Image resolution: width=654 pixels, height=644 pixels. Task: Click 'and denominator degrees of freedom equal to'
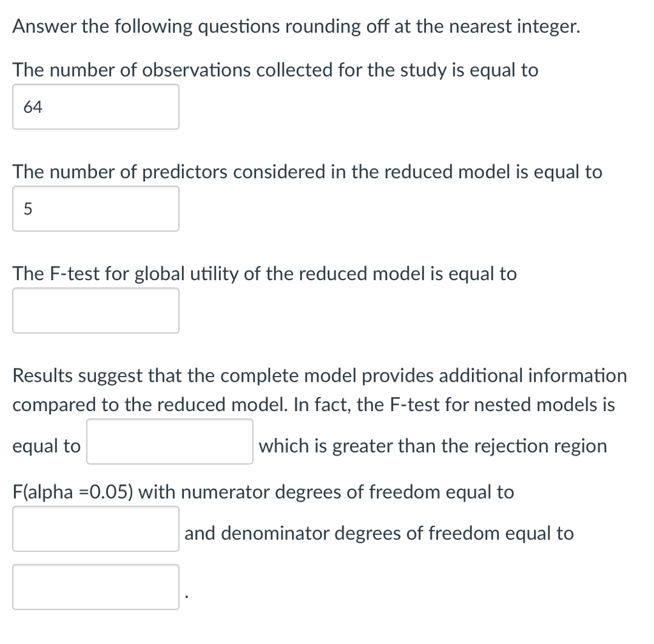coord(379,534)
